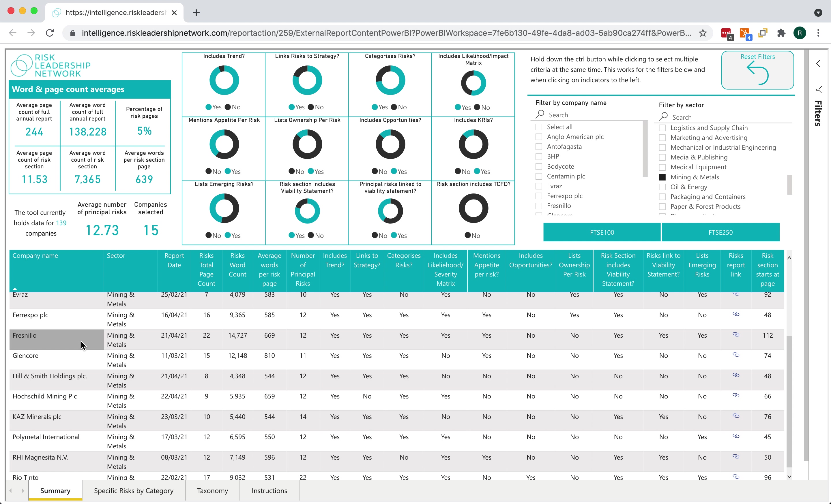Screen dimensions: 831x504
Task: Open Chrome's three-dot menu
Action: click(818, 33)
